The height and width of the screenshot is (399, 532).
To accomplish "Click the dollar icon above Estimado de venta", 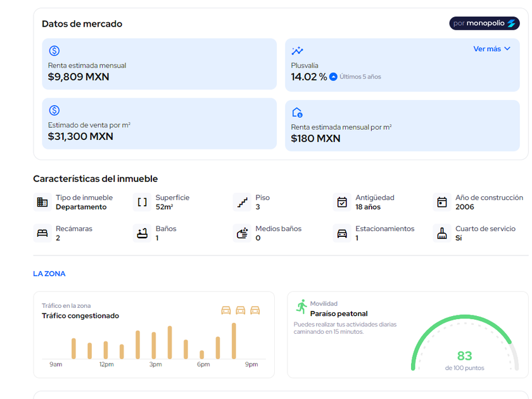I will pyautogui.click(x=54, y=111).
